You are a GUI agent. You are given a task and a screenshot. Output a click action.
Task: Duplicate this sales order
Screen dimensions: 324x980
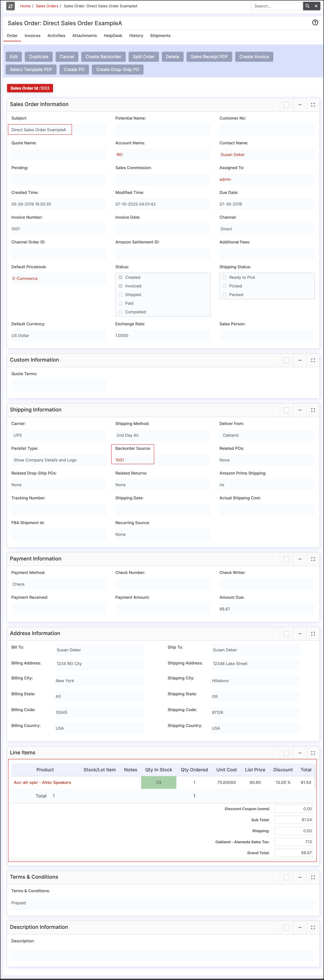pos(39,57)
